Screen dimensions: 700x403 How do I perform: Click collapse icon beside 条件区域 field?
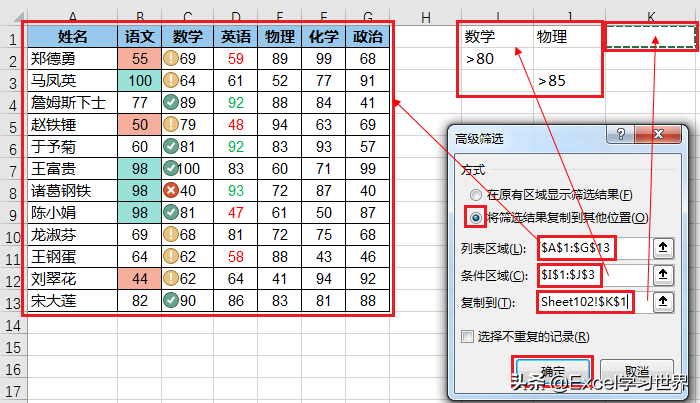[x=663, y=275]
